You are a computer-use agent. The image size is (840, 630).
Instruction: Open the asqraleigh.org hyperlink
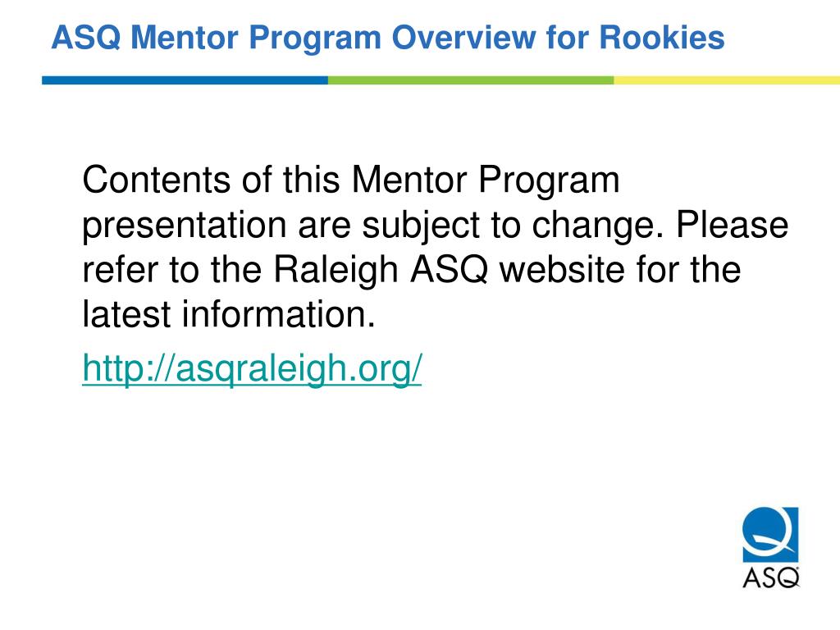tap(252, 370)
